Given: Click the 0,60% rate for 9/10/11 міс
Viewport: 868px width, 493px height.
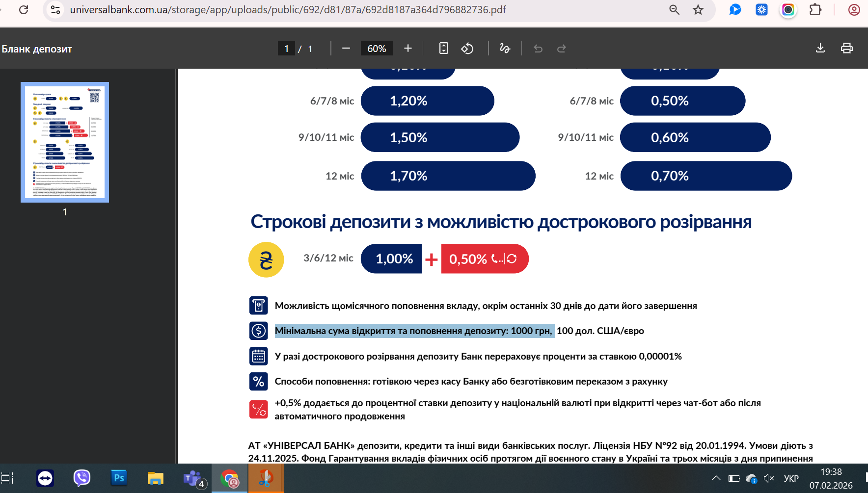Looking at the screenshot, I should click(x=696, y=137).
